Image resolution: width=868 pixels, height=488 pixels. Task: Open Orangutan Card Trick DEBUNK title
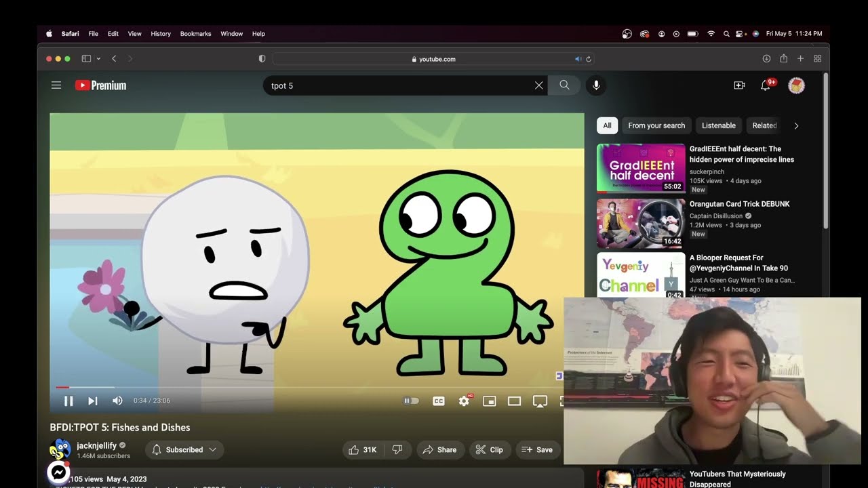pos(739,204)
